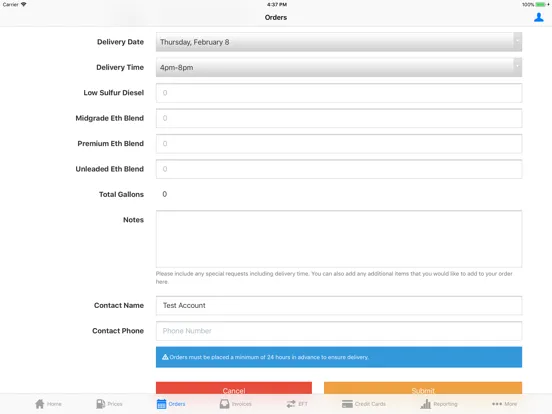Screen dimensions: 552x414
Task: Click the Delivery Date dropdown arrow
Action: point(517,41)
